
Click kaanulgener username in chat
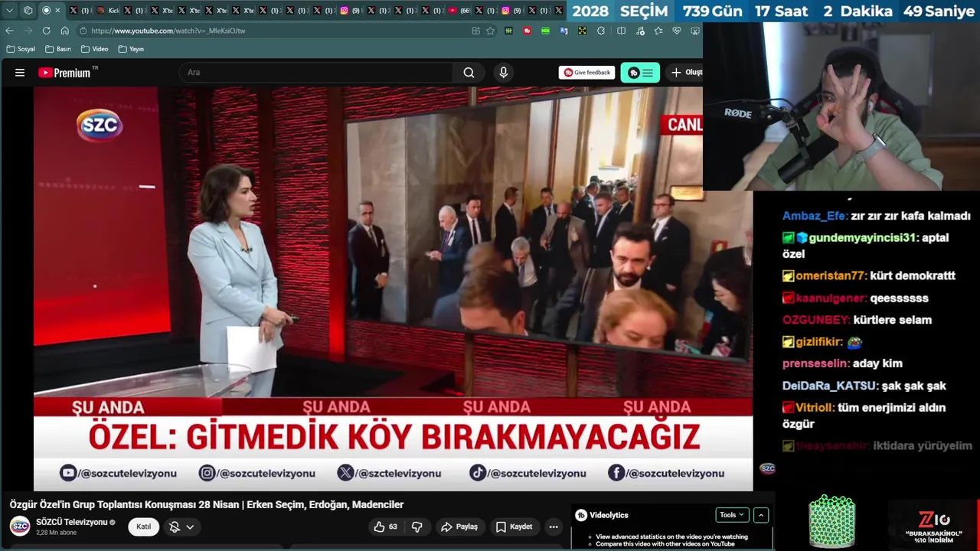(x=831, y=298)
